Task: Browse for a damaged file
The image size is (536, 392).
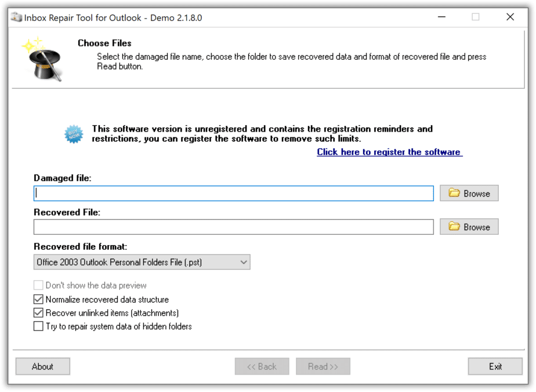Action: (469, 193)
